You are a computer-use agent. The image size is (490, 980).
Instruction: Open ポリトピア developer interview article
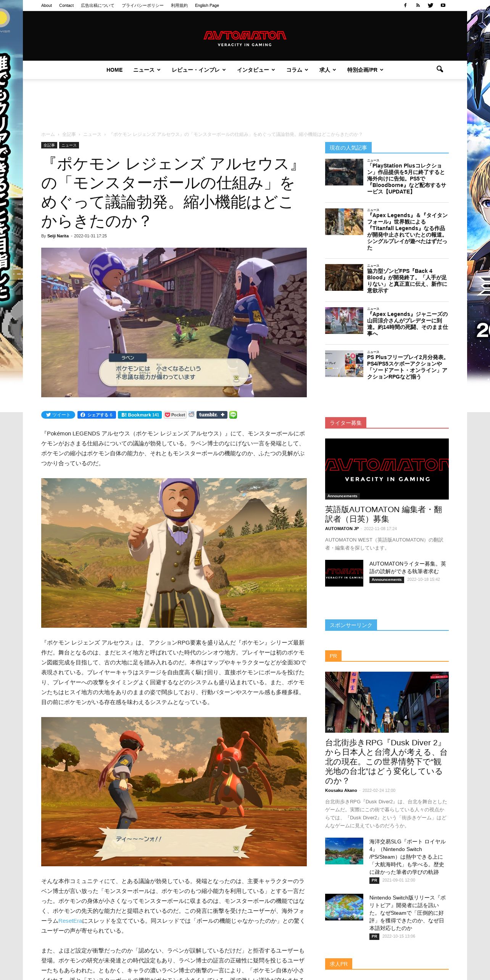tap(408, 913)
